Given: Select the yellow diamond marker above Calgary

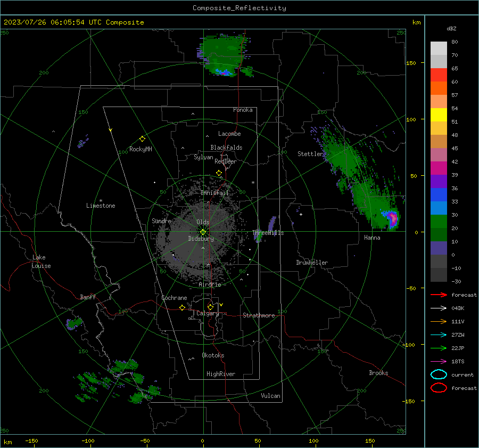Looking at the screenshot, I should click(210, 307).
